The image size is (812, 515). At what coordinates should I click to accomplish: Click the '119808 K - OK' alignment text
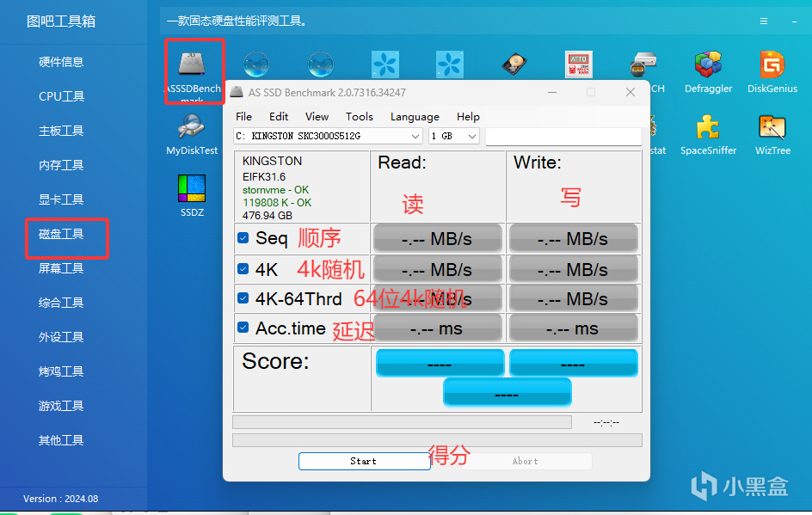277,203
